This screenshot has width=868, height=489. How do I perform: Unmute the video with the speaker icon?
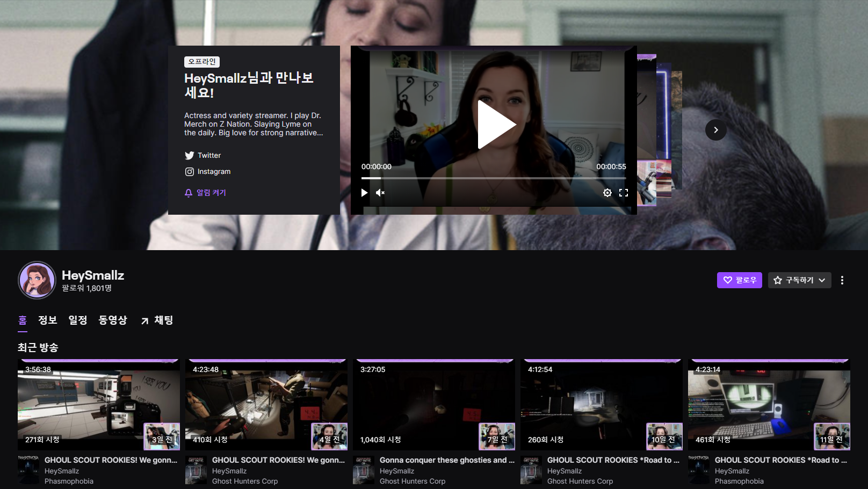(380, 193)
